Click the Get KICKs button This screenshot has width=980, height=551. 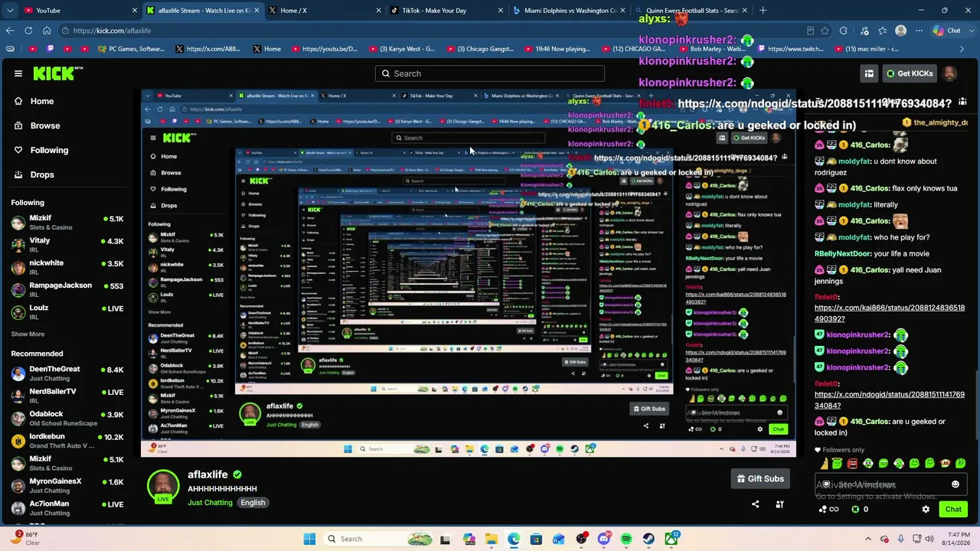[910, 73]
